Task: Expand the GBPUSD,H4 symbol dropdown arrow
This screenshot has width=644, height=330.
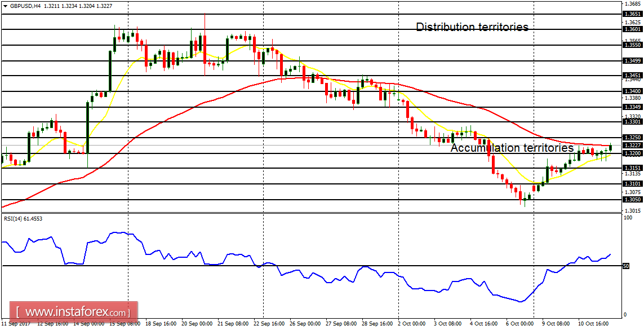Action: (x=5, y=7)
